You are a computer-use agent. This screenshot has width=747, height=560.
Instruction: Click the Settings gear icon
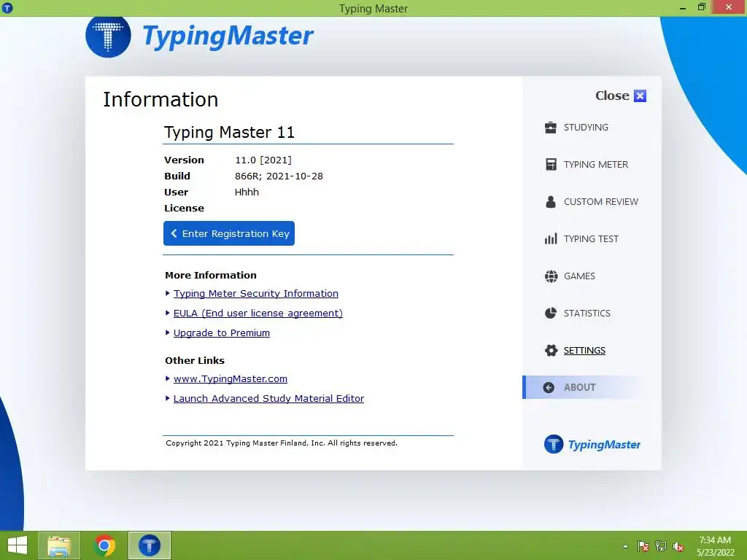[551, 351]
